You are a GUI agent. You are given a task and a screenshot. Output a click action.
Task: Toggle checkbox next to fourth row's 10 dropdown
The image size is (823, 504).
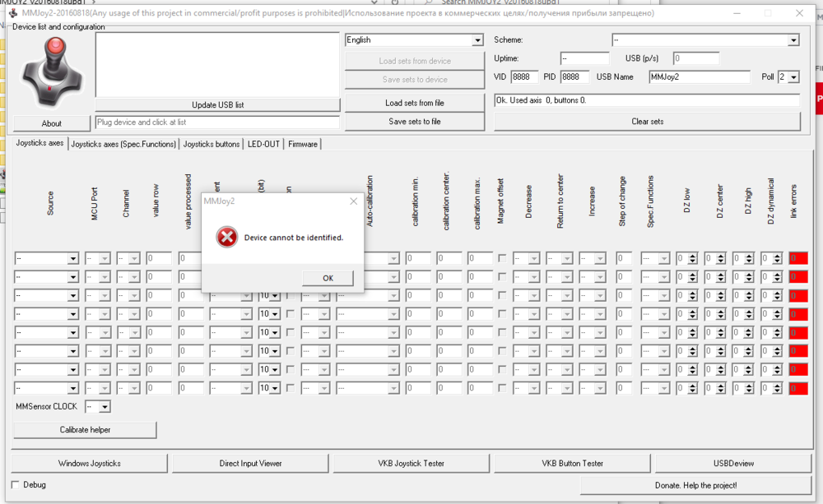point(291,314)
